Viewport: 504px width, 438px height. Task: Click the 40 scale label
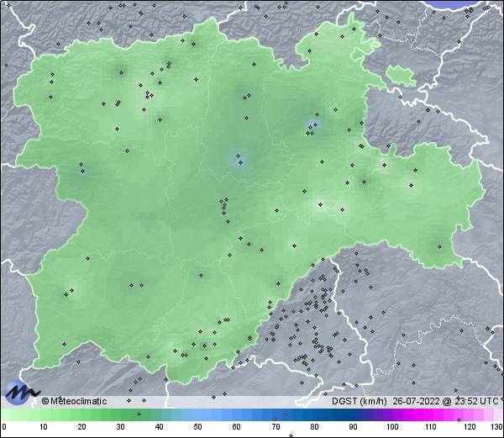click(159, 426)
